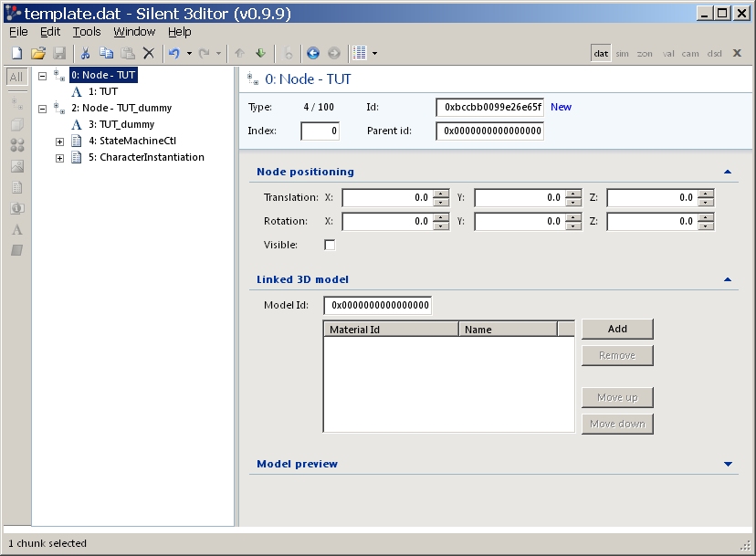Cut the chunk with the scissors icon
Image resolution: width=756 pixels, height=556 pixels.
(85, 53)
